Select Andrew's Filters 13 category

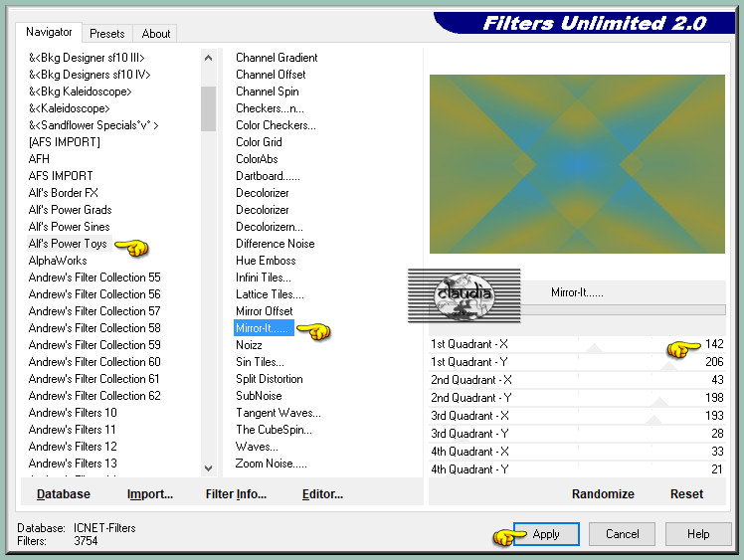(73, 464)
